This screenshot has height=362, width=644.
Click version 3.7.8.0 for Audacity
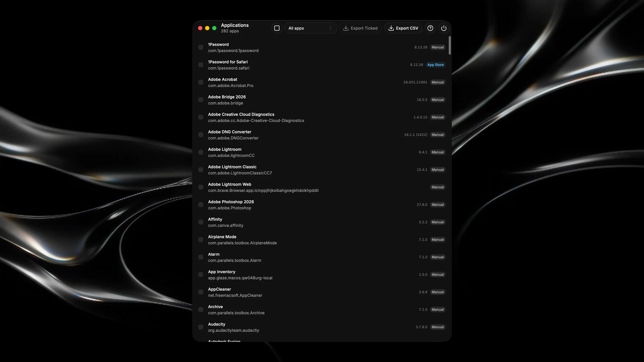(421, 327)
